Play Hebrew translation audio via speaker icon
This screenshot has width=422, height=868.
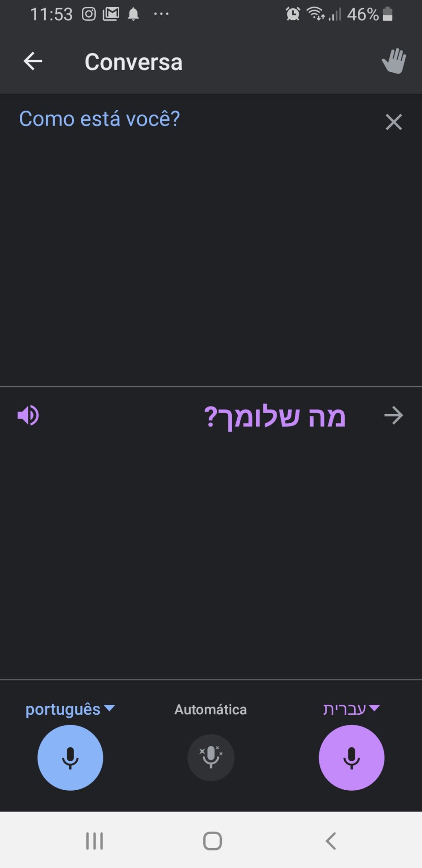[28, 415]
